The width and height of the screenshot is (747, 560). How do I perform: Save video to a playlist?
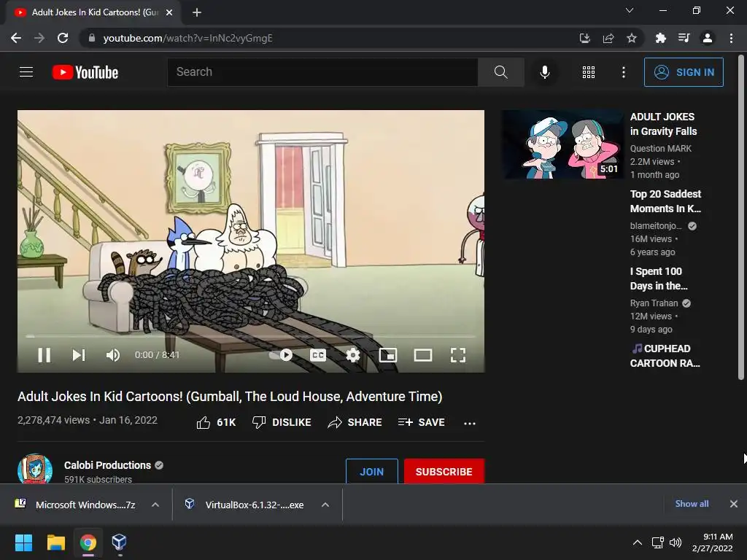[x=421, y=422]
